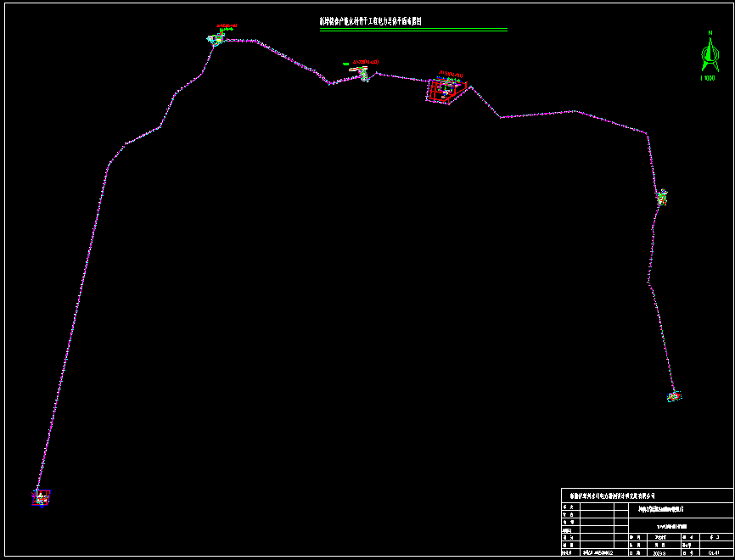Select scale text below north arrow
The width and height of the screenshot is (735, 560).
[708, 78]
